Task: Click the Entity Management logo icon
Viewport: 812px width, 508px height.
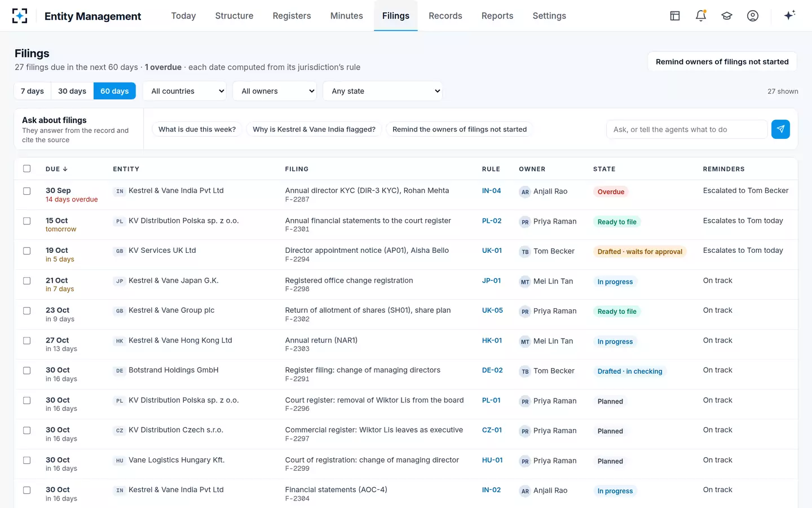Action: (x=20, y=16)
